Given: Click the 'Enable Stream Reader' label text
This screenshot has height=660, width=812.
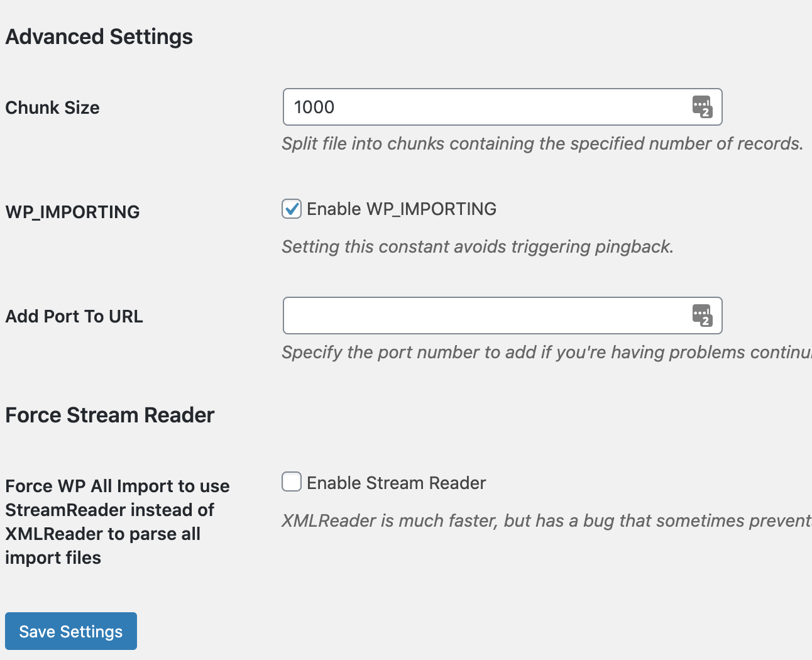Looking at the screenshot, I should point(396,483).
